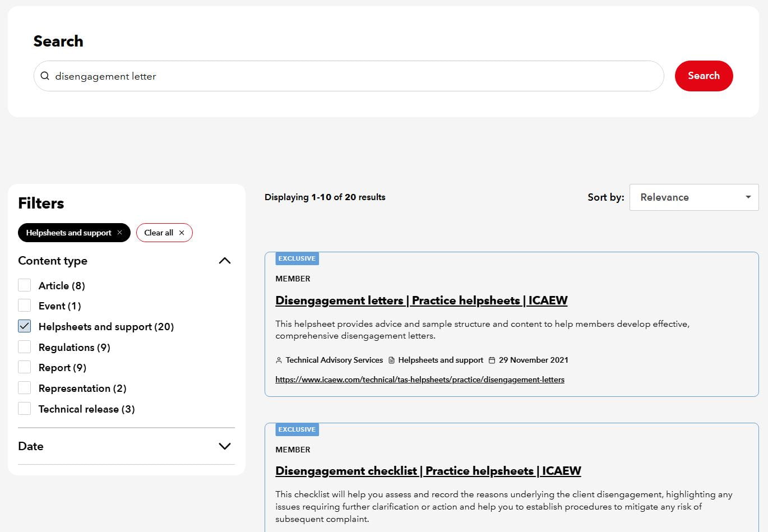This screenshot has width=768, height=532.
Task: Uncheck Helpsheets and support (20)
Action: 24,326
